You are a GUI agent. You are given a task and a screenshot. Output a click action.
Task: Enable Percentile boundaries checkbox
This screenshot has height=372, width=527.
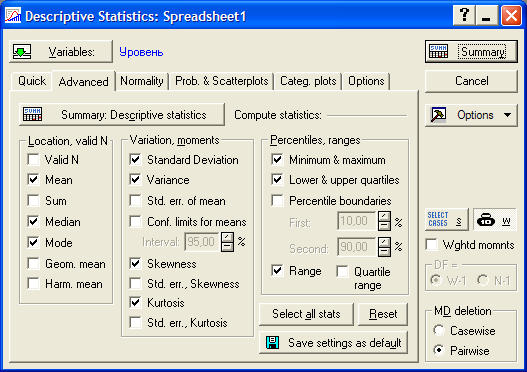277,201
